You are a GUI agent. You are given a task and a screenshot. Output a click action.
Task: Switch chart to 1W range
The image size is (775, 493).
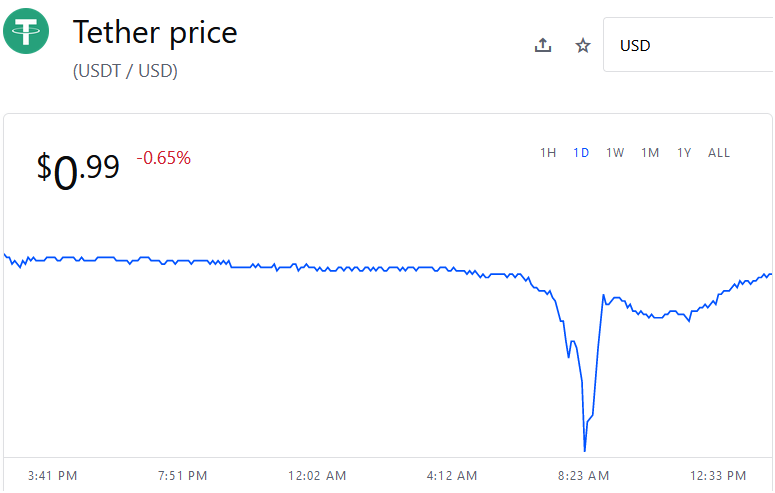click(615, 153)
